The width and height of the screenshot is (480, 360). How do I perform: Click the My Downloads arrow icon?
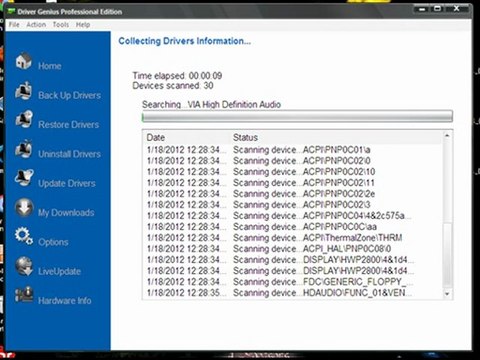point(24,207)
